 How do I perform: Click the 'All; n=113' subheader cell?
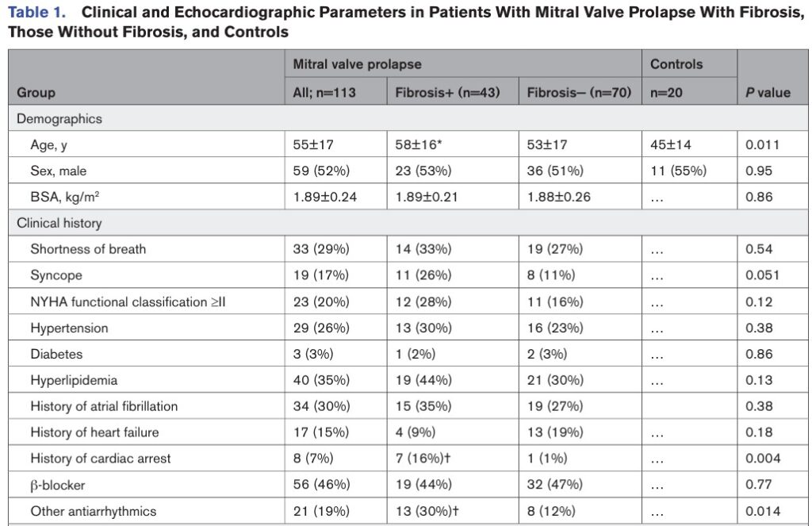324,93
